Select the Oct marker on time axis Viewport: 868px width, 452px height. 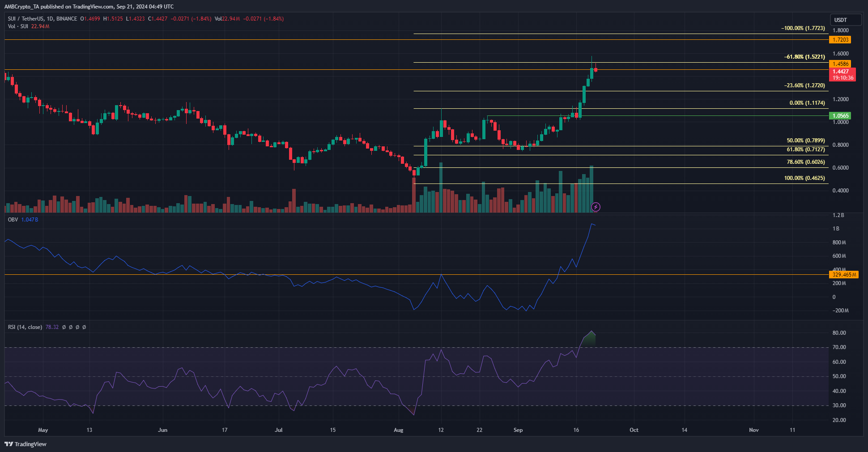click(x=634, y=430)
